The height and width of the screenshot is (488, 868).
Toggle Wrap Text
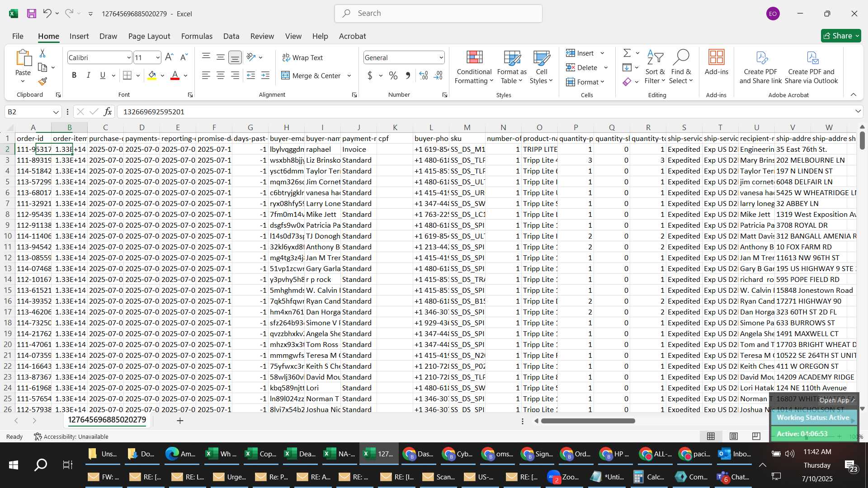pos(302,57)
